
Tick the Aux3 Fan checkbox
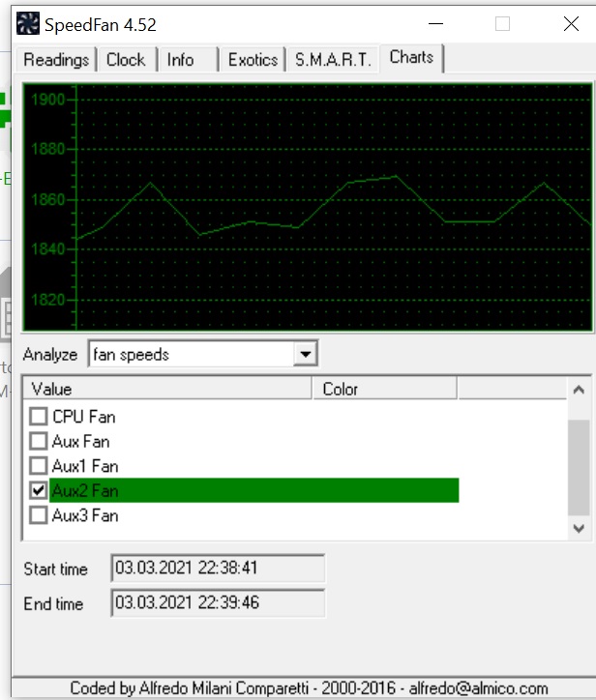[39, 514]
